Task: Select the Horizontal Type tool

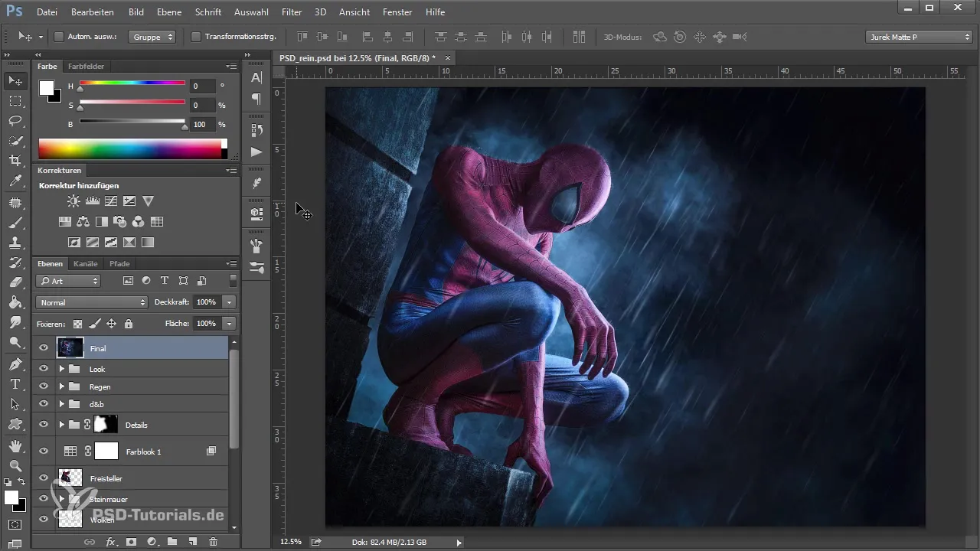Action: point(15,383)
